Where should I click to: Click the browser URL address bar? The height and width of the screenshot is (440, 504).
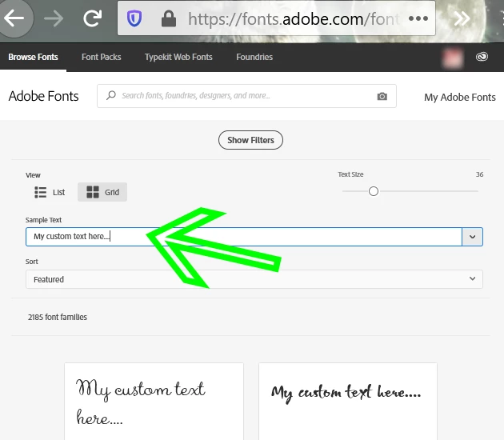coord(277,18)
